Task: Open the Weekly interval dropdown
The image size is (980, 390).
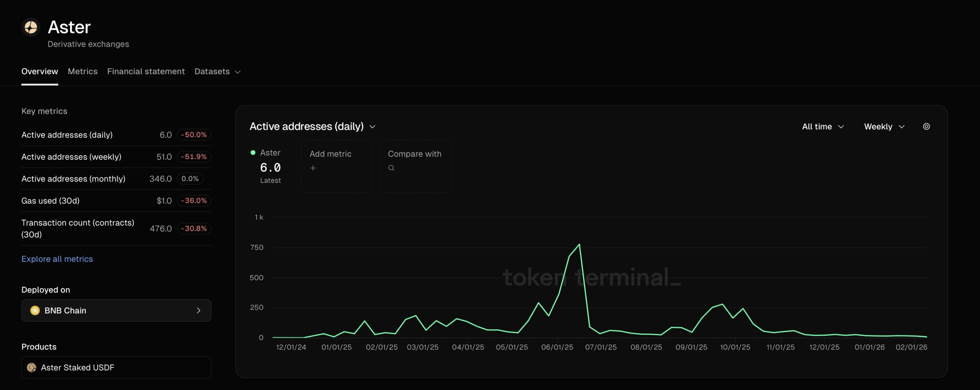Action: 884,126
